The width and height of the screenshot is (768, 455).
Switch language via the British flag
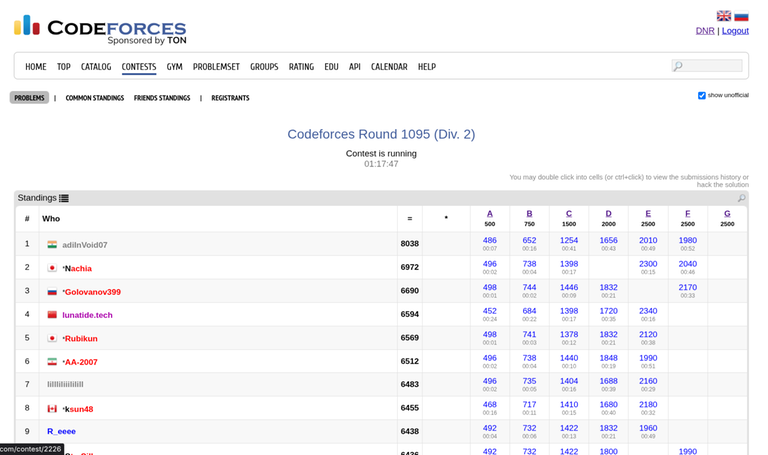coord(724,16)
